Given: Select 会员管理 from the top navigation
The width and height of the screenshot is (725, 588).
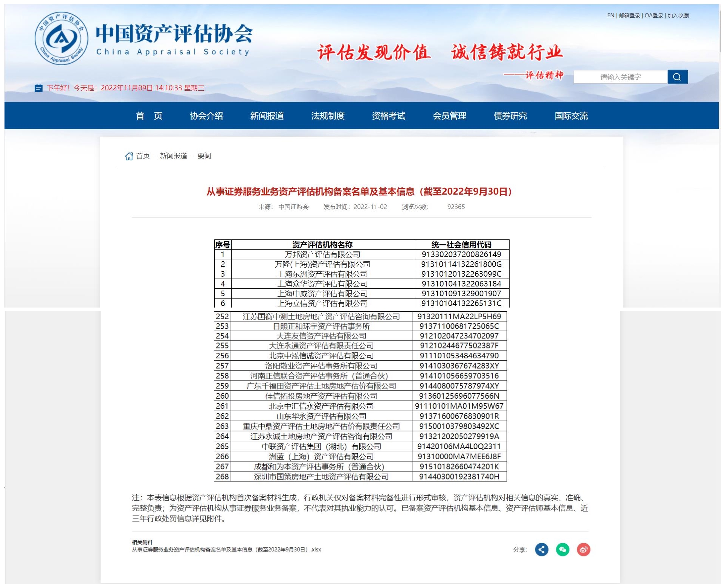Looking at the screenshot, I should (449, 116).
